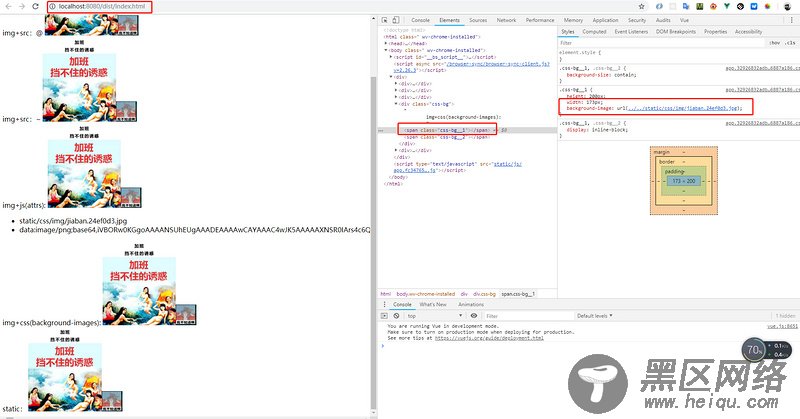Viewport: 800px width, 419px height.
Task: Click the background-size: contain declaration
Action: pyautogui.click(x=601, y=75)
